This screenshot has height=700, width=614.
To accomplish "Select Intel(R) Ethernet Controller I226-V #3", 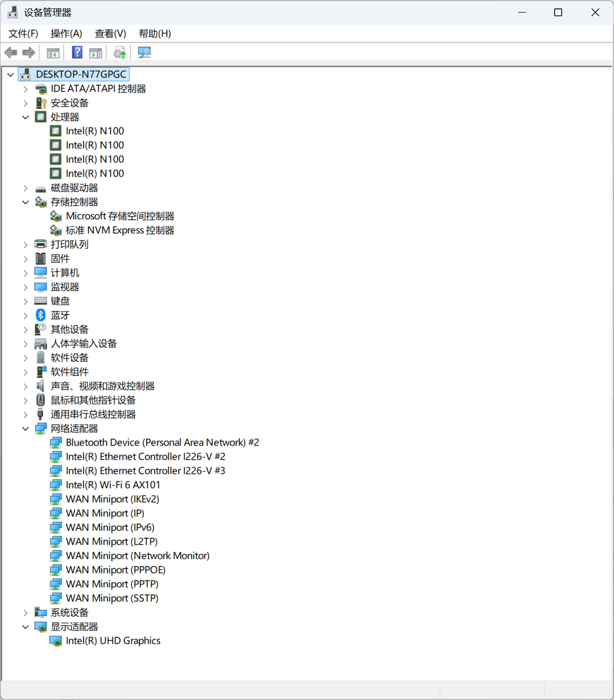I will pyautogui.click(x=145, y=471).
